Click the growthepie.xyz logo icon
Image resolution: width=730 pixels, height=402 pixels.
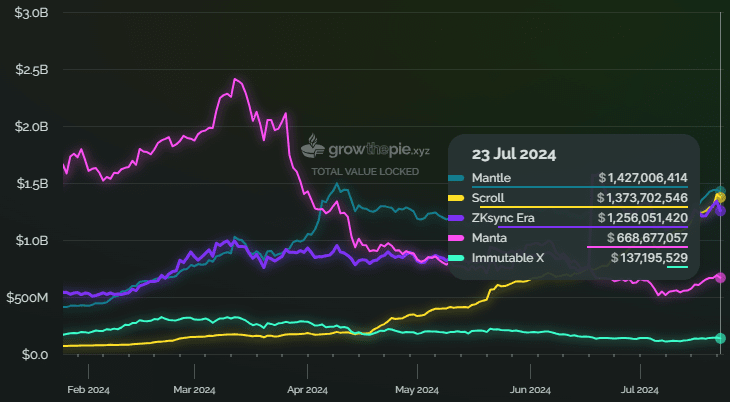tap(312, 146)
